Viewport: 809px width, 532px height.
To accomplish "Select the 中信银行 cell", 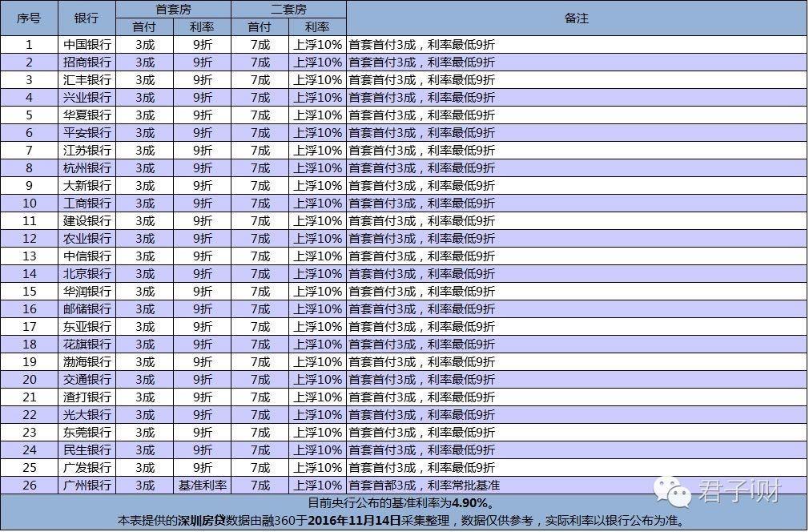I will 87,256.
